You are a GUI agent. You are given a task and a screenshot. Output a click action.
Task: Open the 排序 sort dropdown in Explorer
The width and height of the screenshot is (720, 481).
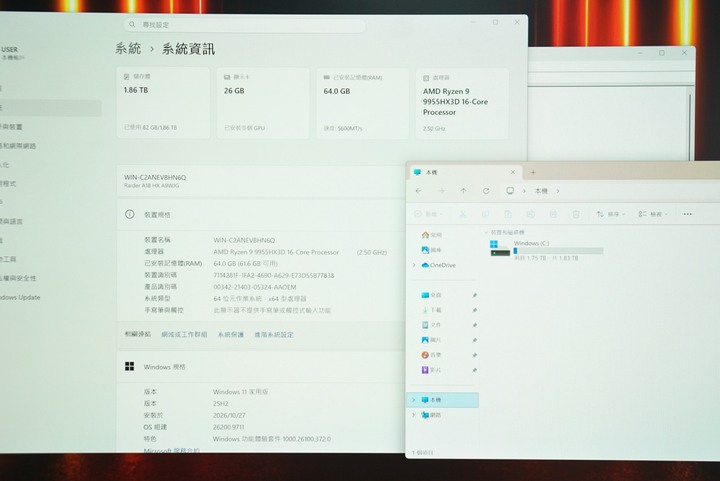pos(610,214)
